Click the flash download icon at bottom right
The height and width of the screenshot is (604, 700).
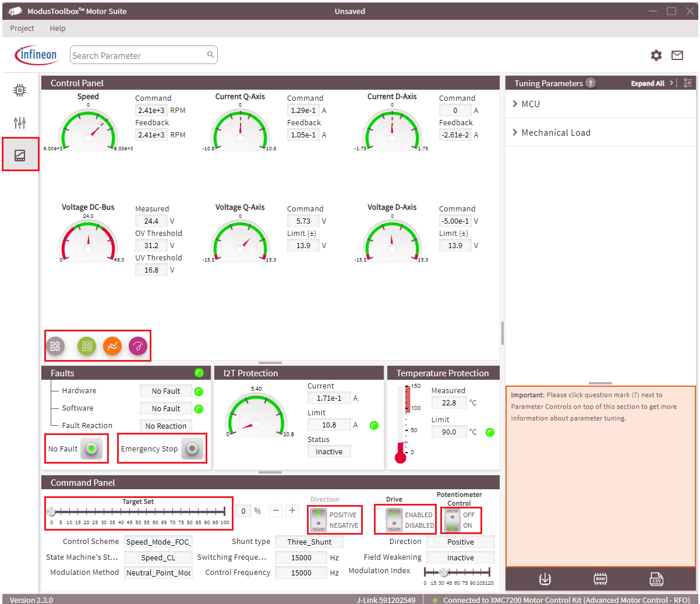[545, 579]
